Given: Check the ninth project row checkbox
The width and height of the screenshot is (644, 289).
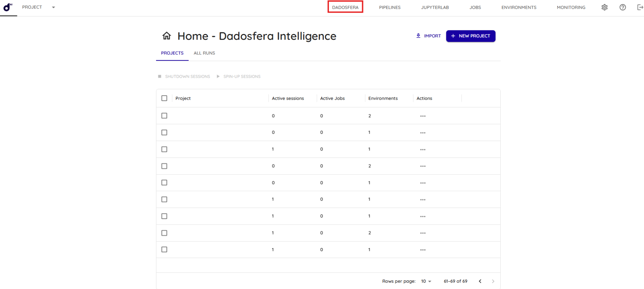Looking at the screenshot, I should pos(164,249).
